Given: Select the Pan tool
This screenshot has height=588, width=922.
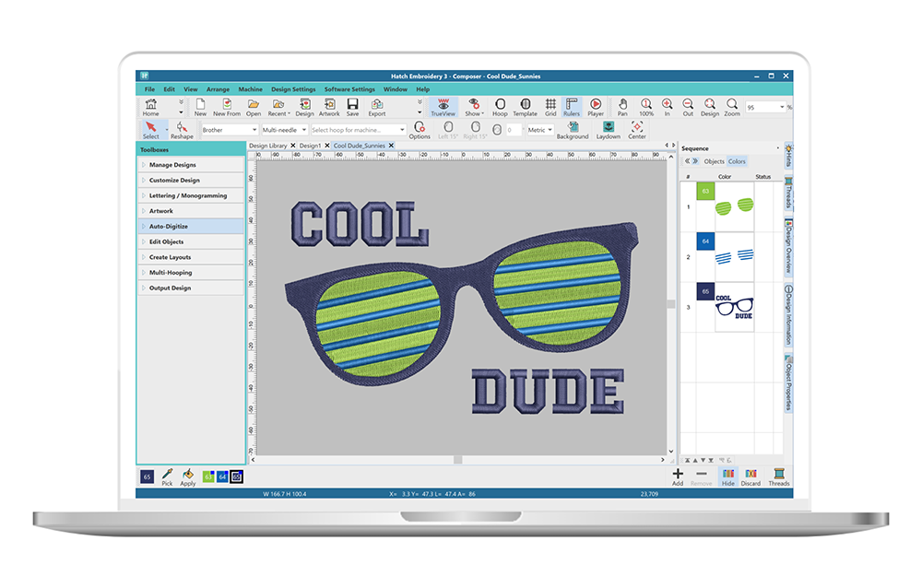Looking at the screenshot, I should click(x=623, y=106).
